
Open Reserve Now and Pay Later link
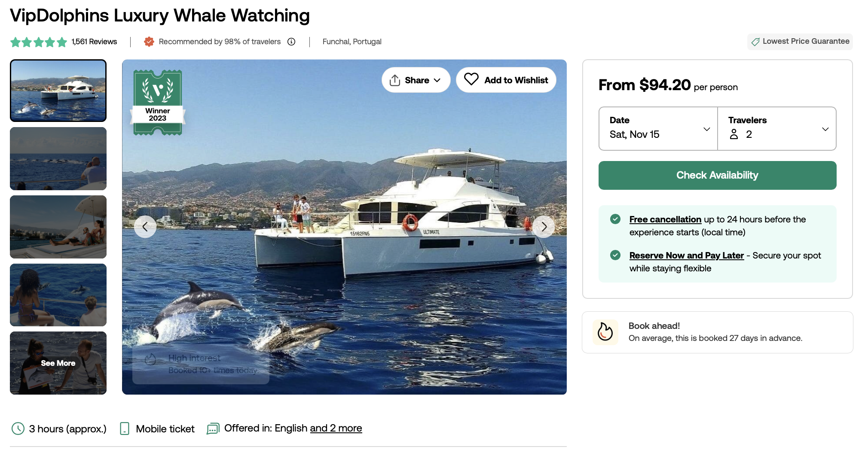click(686, 255)
